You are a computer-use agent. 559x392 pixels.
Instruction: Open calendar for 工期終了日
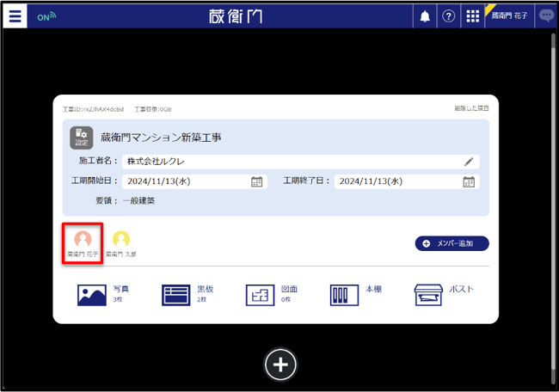tap(469, 181)
